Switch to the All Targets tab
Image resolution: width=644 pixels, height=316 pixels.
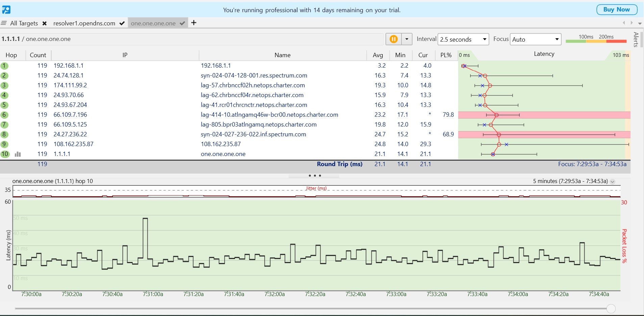point(24,23)
